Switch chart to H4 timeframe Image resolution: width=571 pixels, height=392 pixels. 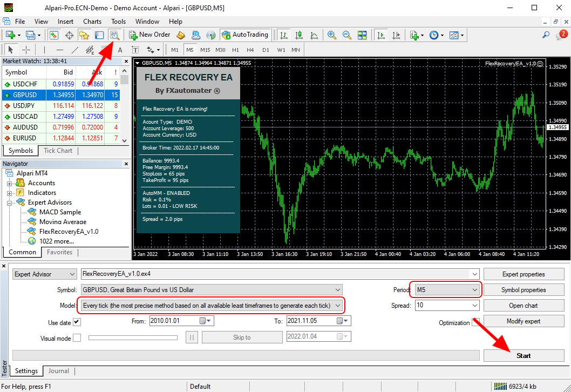pos(250,50)
